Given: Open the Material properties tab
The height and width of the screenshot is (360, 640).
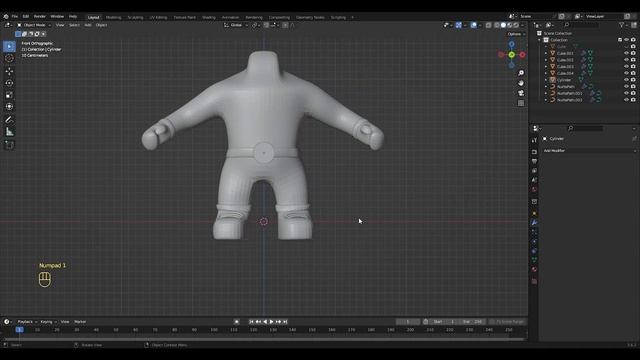Looking at the screenshot, I should pyautogui.click(x=534, y=269).
